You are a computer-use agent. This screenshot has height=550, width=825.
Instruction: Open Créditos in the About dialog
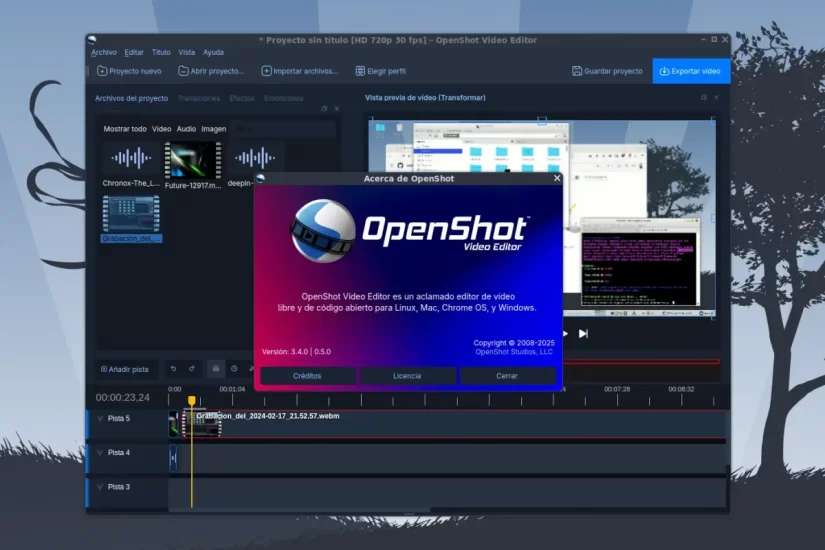307,376
